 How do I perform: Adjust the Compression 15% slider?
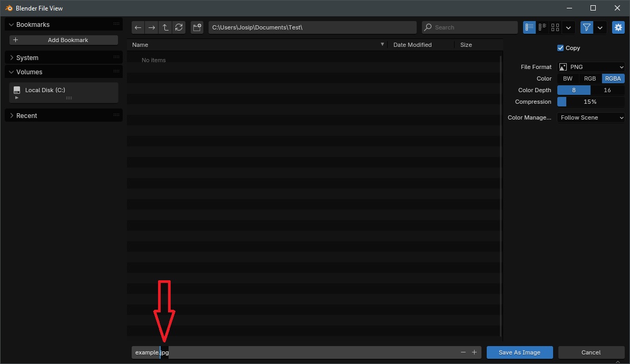(590, 102)
